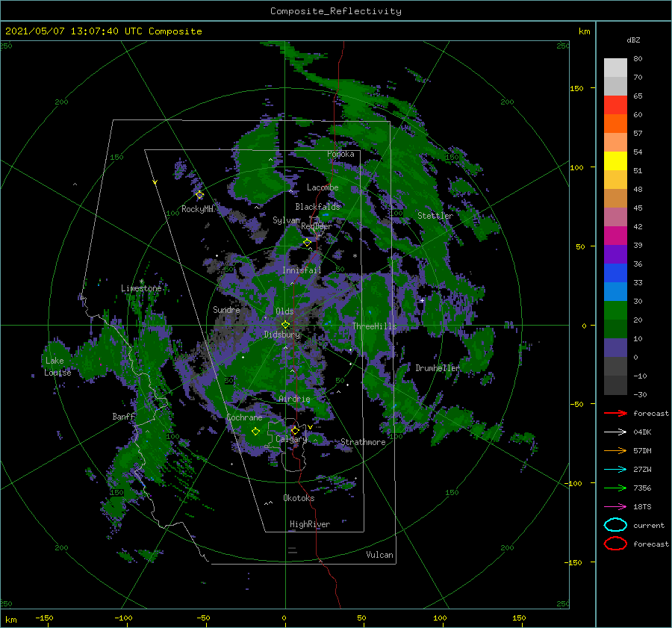This screenshot has height=628, width=672.
Task: Click the yellow diamond marker at the radar center
Action: (x=285, y=325)
